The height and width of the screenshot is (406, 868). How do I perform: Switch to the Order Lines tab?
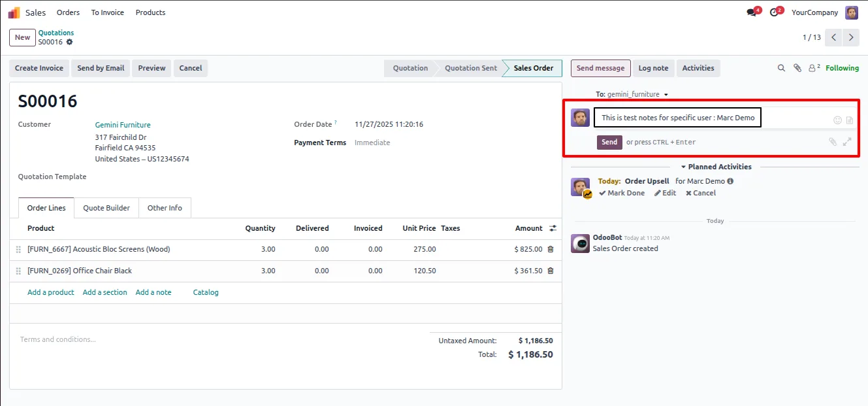tap(46, 208)
